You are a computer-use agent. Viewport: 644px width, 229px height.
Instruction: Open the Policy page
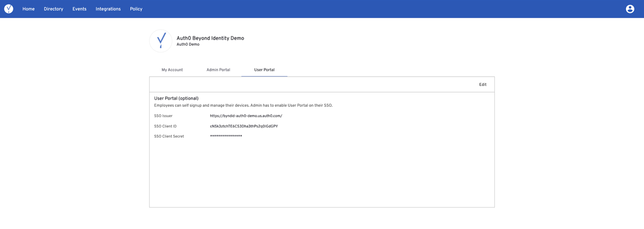click(136, 9)
